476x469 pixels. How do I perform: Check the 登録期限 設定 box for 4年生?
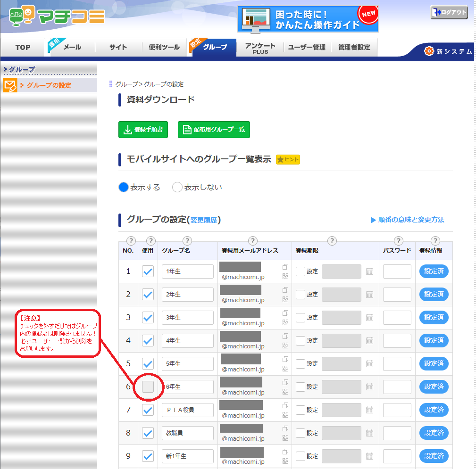301,340
